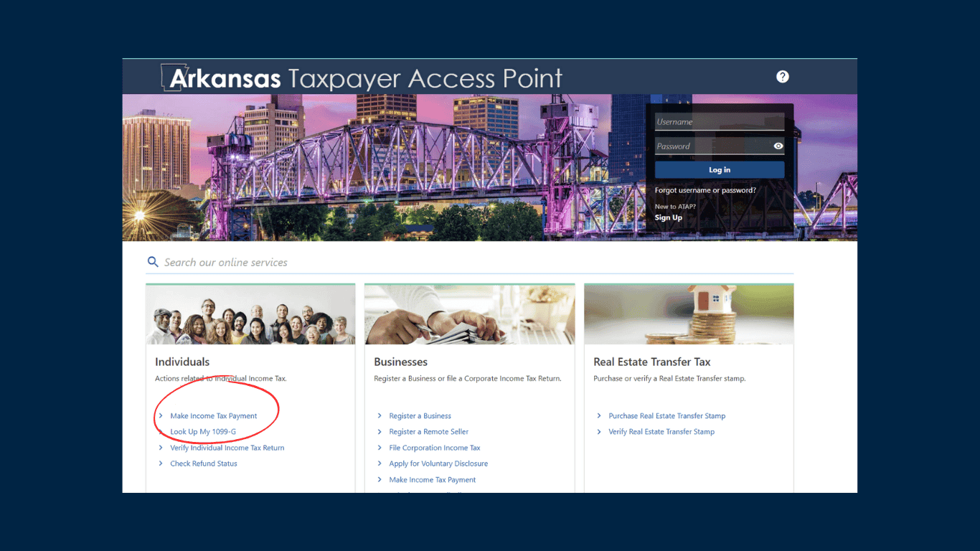Image resolution: width=980 pixels, height=551 pixels.
Task: Toggle password visibility eye icon
Action: coord(778,146)
